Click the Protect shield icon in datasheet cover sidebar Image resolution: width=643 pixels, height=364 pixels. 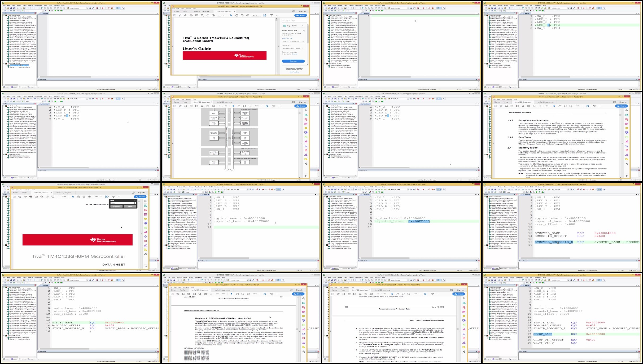point(146,236)
